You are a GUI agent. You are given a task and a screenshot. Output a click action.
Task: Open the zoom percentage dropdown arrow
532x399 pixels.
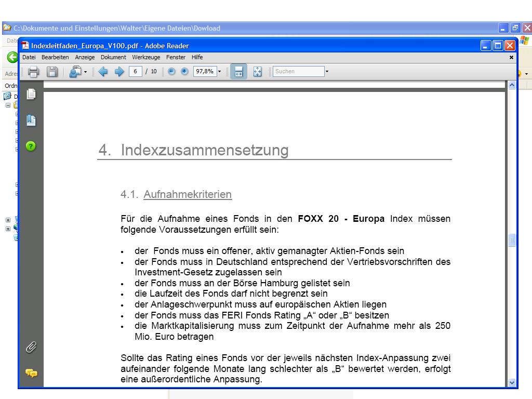coord(220,72)
